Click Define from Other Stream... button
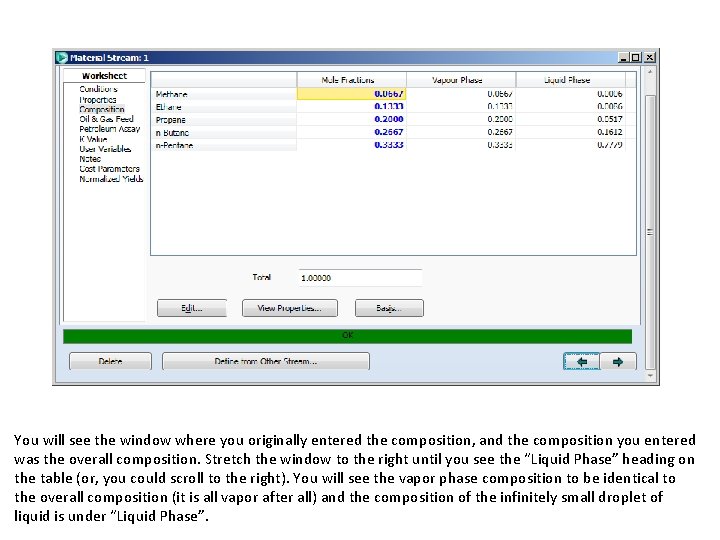The width and height of the screenshot is (720, 540). (x=266, y=361)
